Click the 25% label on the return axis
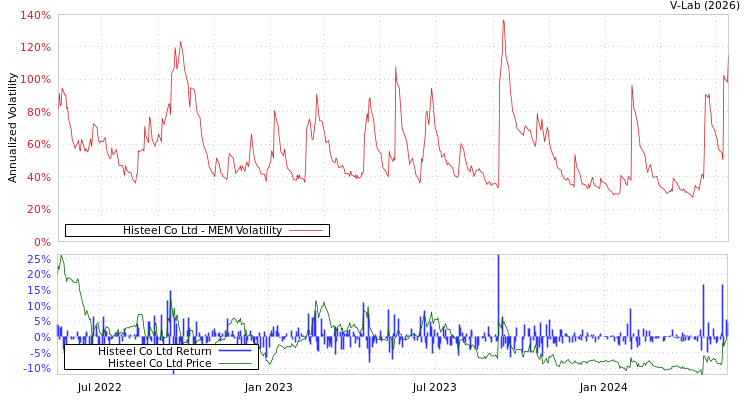This screenshot has height=400, width=750. pos(38,259)
